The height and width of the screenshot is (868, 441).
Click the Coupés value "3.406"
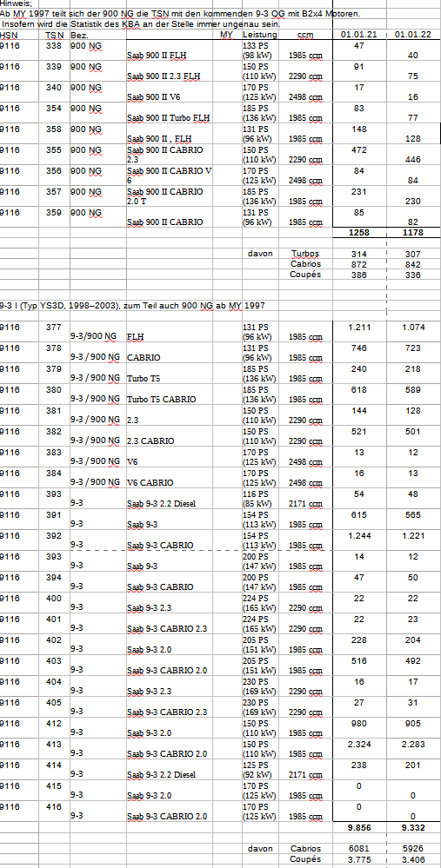[x=413, y=858]
